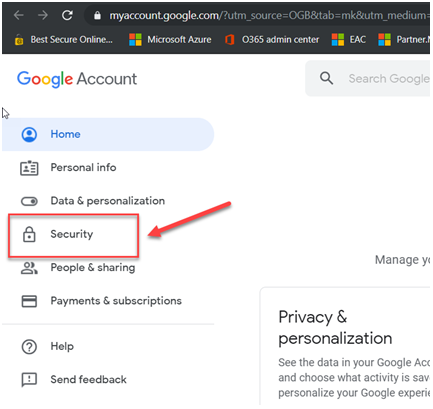The height and width of the screenshot is (409, 433).
Task: Click the Best Secure Online bookmark icon
Action: click(19, 40)
